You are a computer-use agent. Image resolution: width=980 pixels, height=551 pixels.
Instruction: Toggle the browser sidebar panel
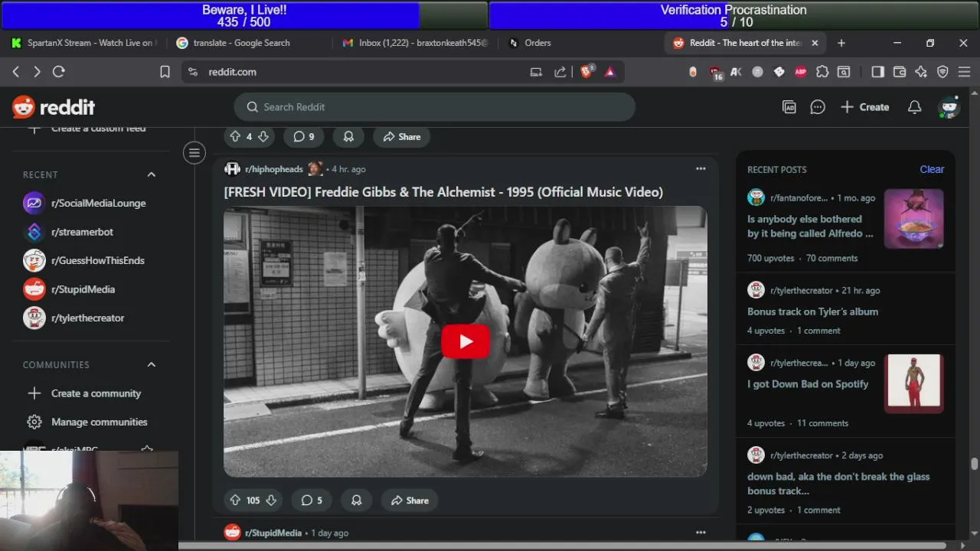point(878,72)
